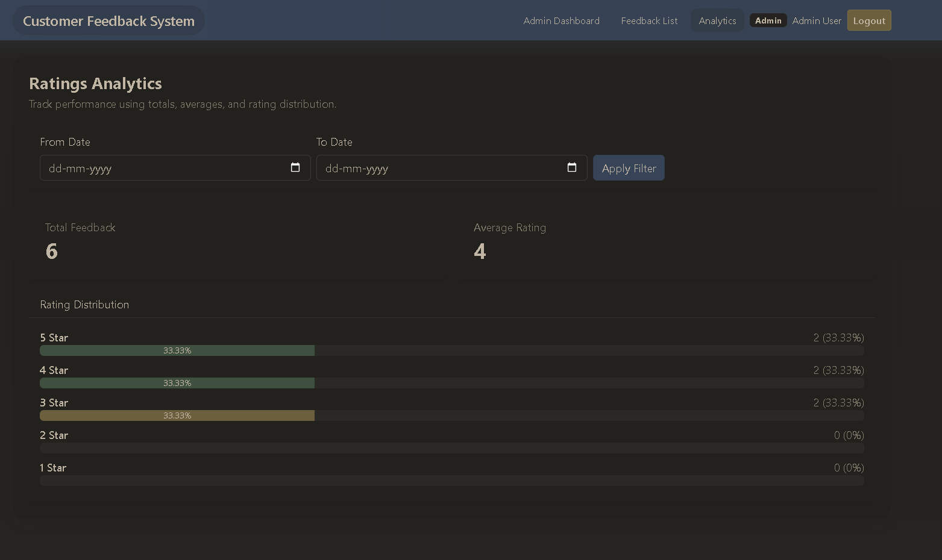Click the Track performance subtitle text
942x560 pixels.
point(183,104)
